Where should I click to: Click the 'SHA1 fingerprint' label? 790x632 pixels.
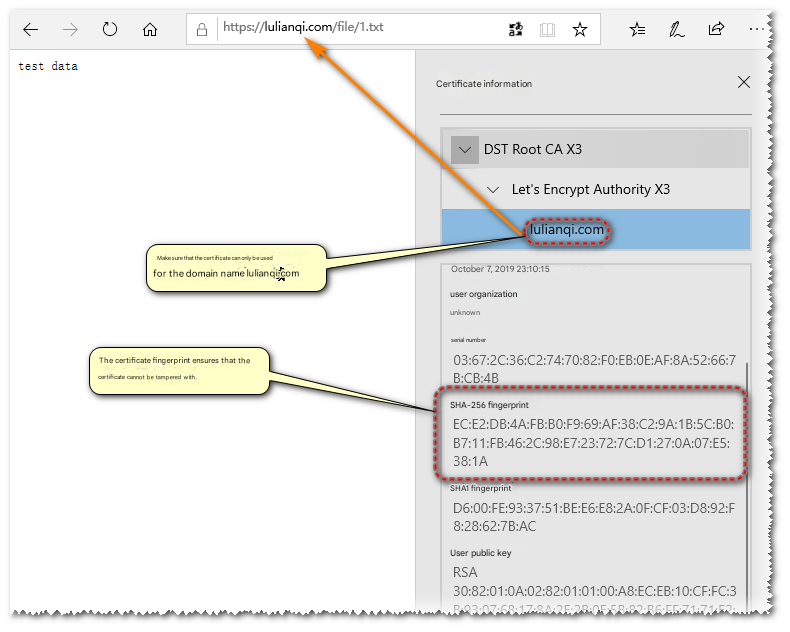tap(480, 488)
